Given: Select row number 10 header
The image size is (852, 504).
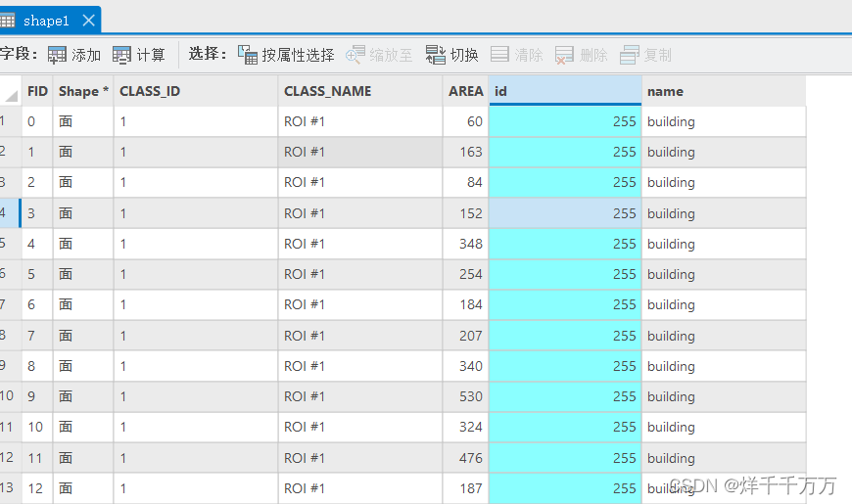Looking at the screenshot, I should [x=10, y=396].
